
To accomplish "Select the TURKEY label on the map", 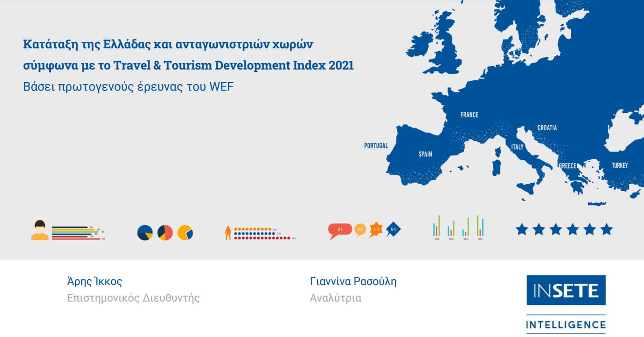I will click(x=619, y=165).
